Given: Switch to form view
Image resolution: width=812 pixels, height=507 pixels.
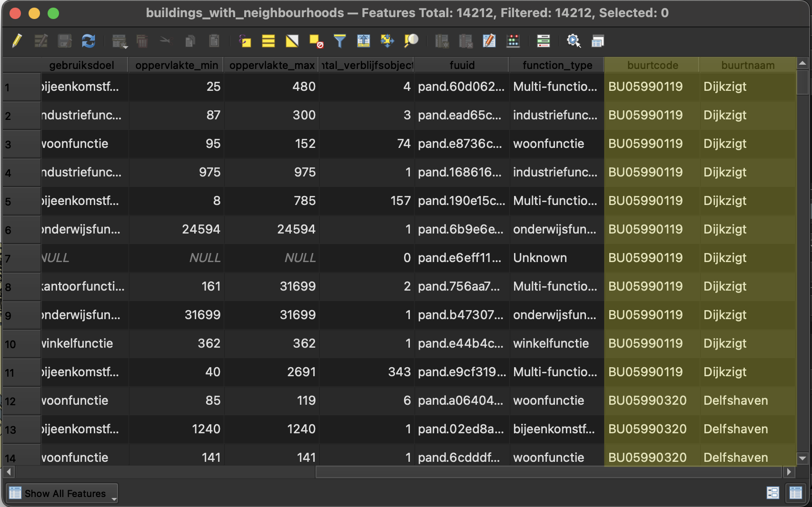Looking at the screenshot, I should [x=772, y=493].
